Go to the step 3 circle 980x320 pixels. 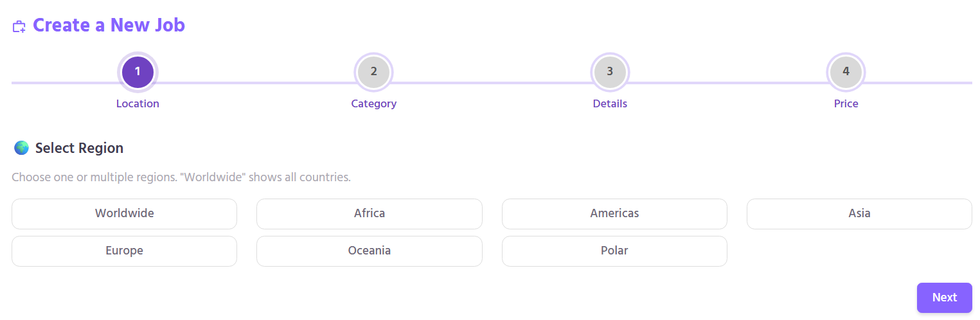610,72
